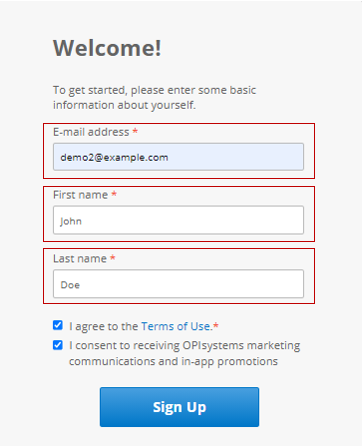Click the 'I agree to the' label text
Screen dimensions: 364x447
tap(104, 326)
